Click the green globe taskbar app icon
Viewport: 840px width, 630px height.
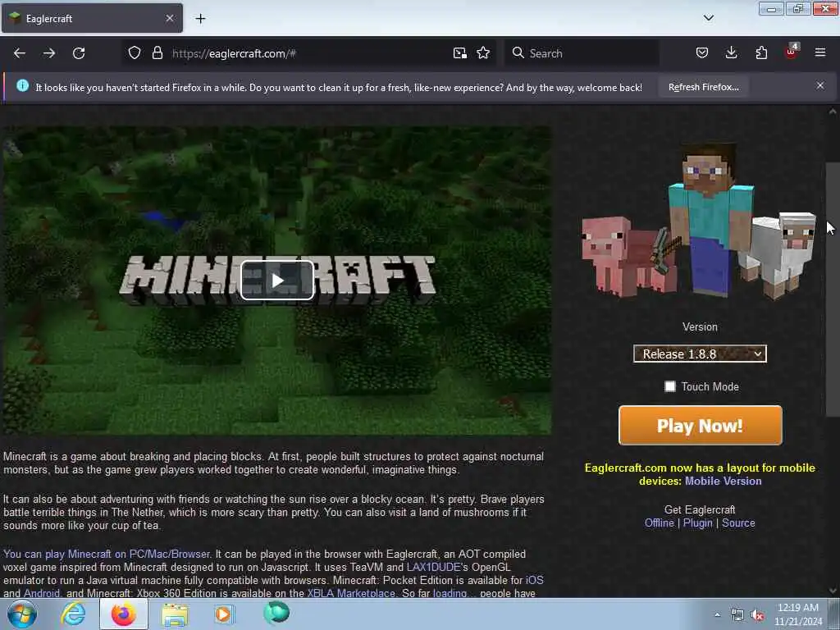pyautogui.click(x=276, y=614)
